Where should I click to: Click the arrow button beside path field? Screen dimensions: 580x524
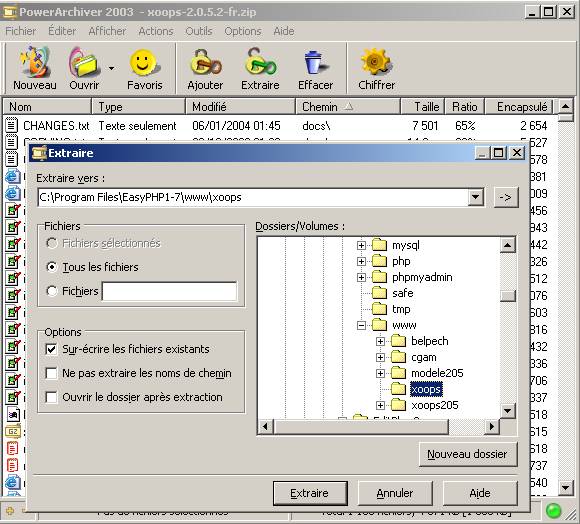506,197
